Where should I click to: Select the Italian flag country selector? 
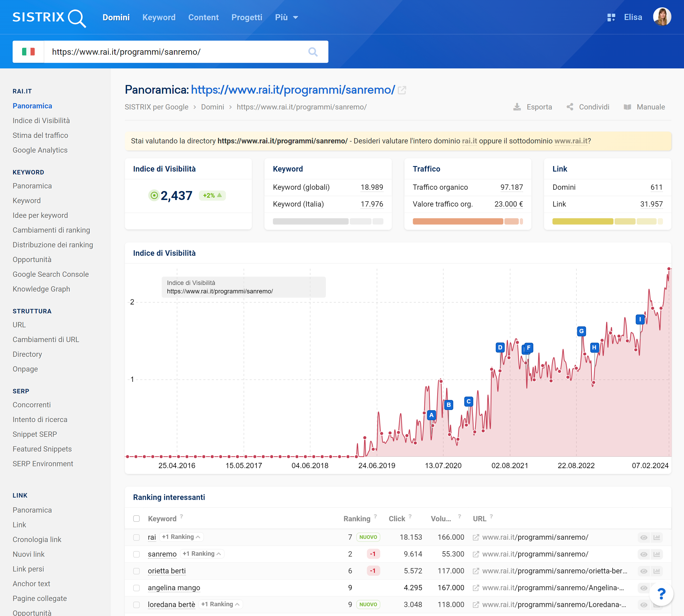click(x=28, y=52)
